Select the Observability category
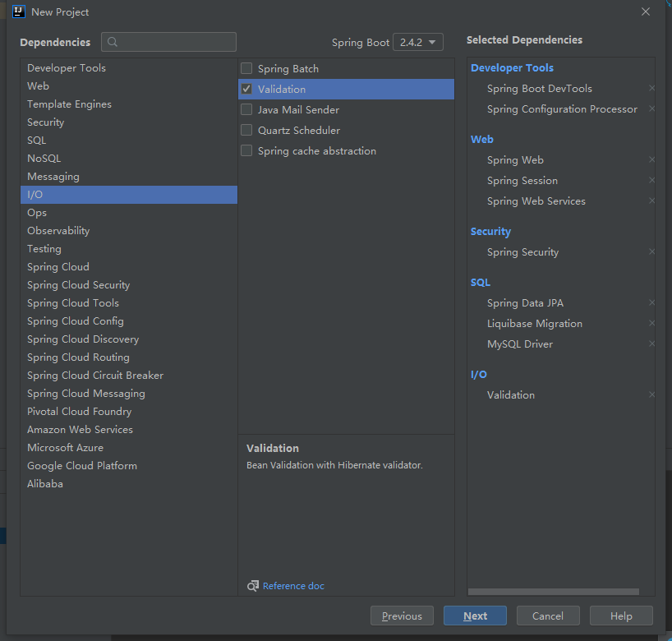 (x=129, y=231)
